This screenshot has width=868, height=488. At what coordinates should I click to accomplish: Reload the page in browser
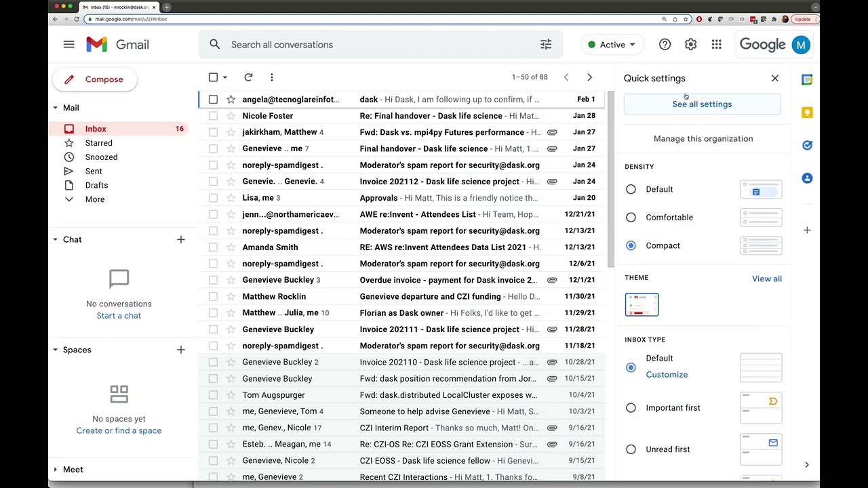(x=77, y=19)
